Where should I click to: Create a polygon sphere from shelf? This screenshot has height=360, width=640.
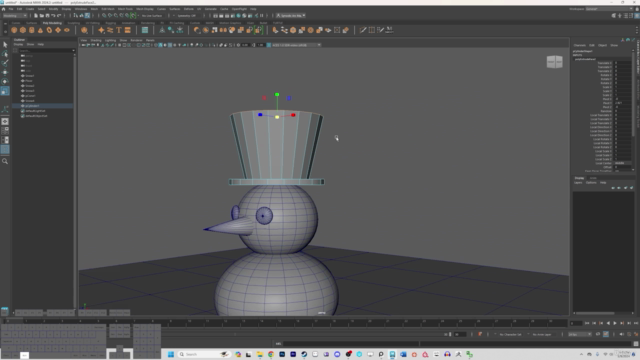[x=14, y=30]
